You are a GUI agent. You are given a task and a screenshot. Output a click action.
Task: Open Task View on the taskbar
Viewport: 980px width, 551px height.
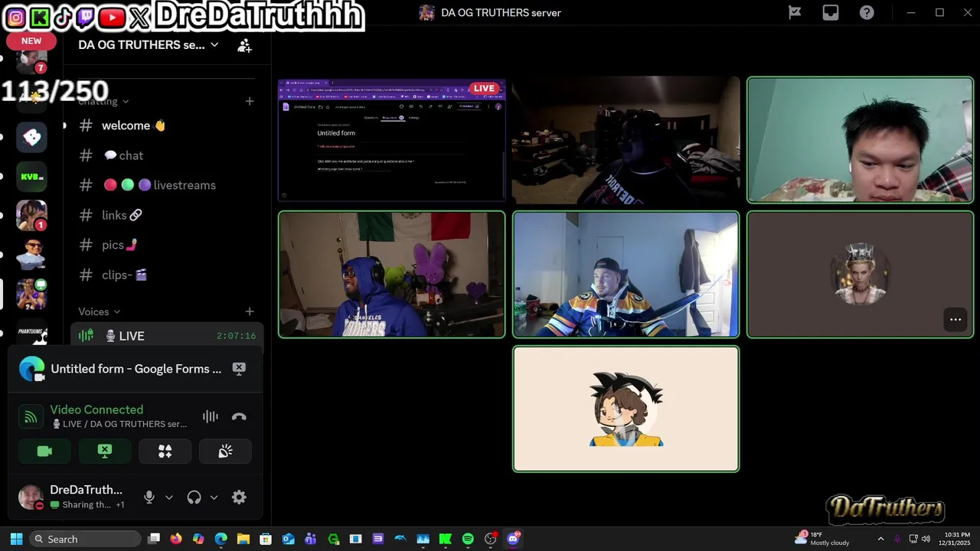(154, 539)
